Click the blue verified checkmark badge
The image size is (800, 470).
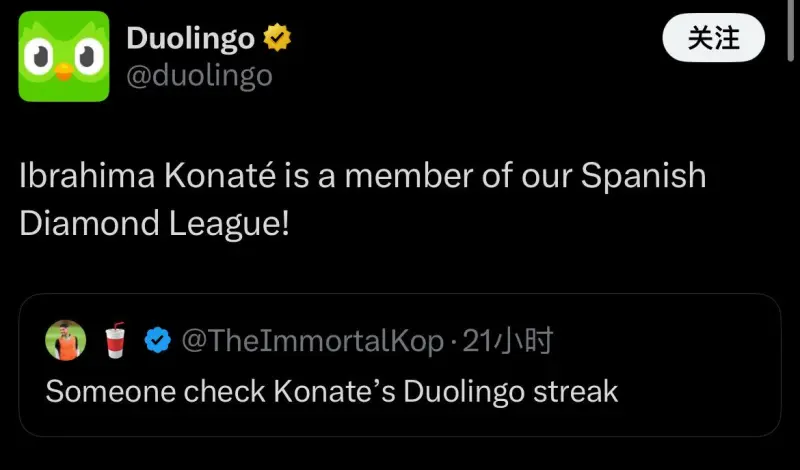(158, 342)
